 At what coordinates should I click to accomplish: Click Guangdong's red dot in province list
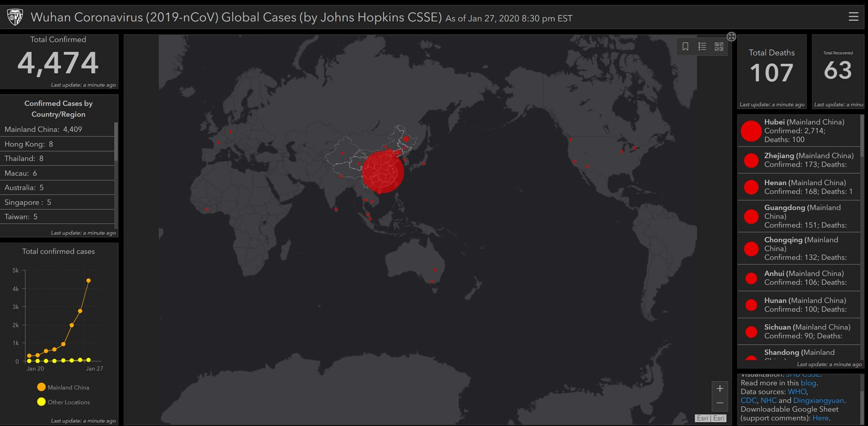[751, 216]
